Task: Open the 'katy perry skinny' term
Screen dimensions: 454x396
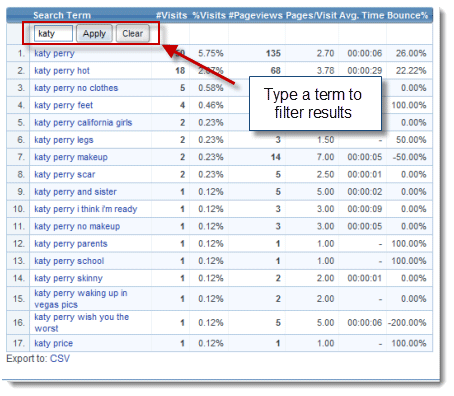Action: (68, 278)
